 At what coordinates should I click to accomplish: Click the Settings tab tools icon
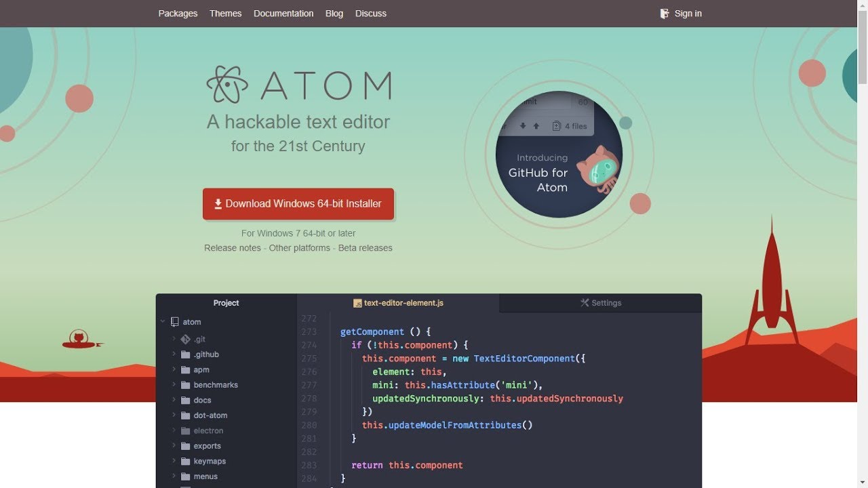585,303
